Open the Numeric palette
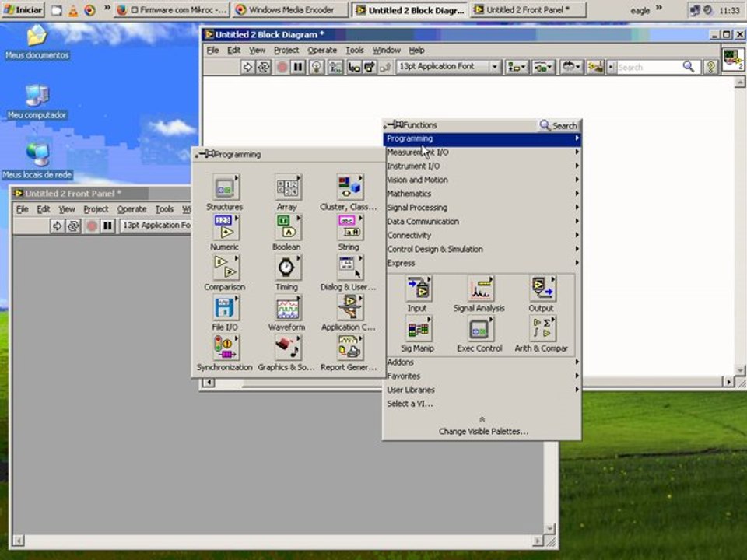747x560 pixels. [x=226, y=227]
